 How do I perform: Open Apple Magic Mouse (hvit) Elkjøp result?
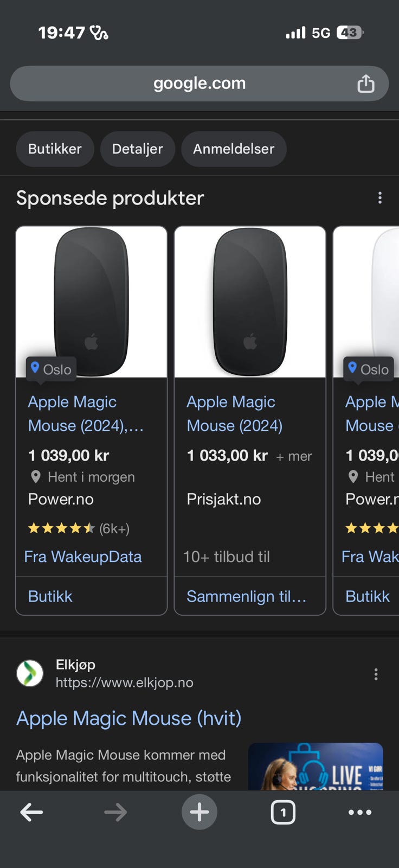(x=129, y=718)
